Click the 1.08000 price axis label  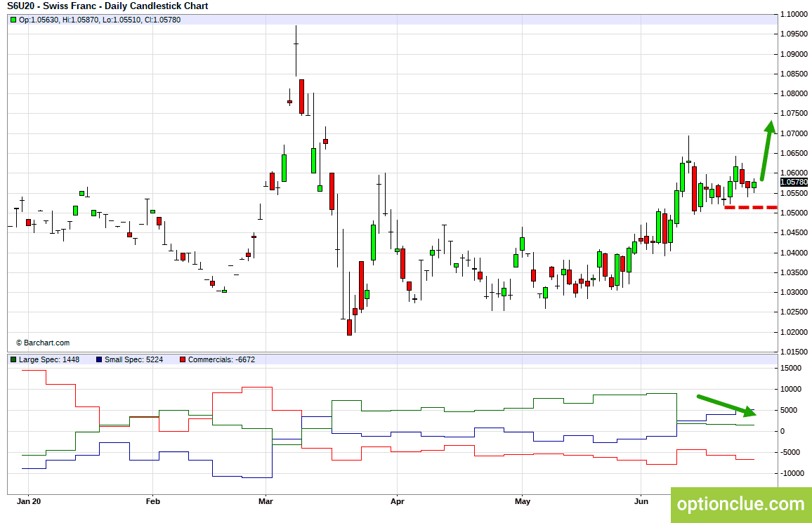coord(794,93)
